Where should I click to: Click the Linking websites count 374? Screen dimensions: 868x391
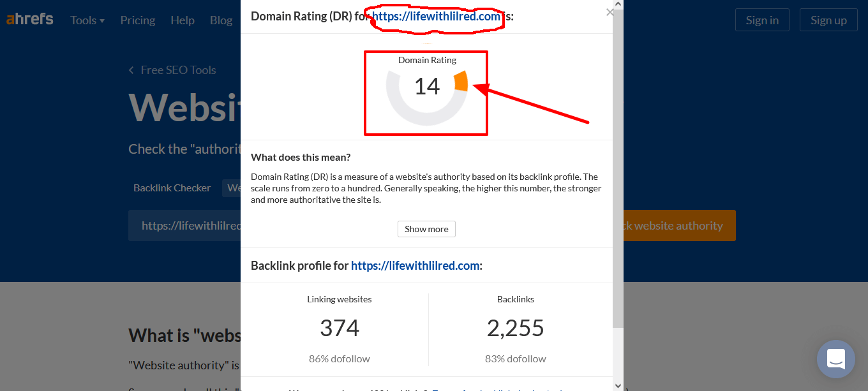point(340,328)
